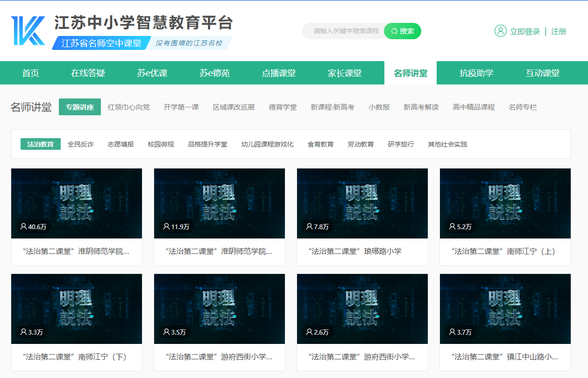Go to the 首页 navigation tab
The width and height of the screenshot is (588, 378).
tap(30, 73)
